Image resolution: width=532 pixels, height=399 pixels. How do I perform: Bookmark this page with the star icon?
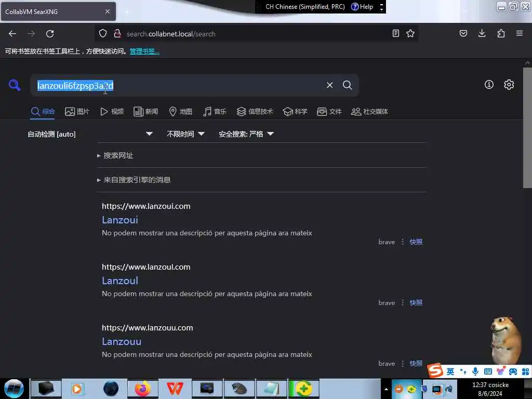(x=410, y=33)
